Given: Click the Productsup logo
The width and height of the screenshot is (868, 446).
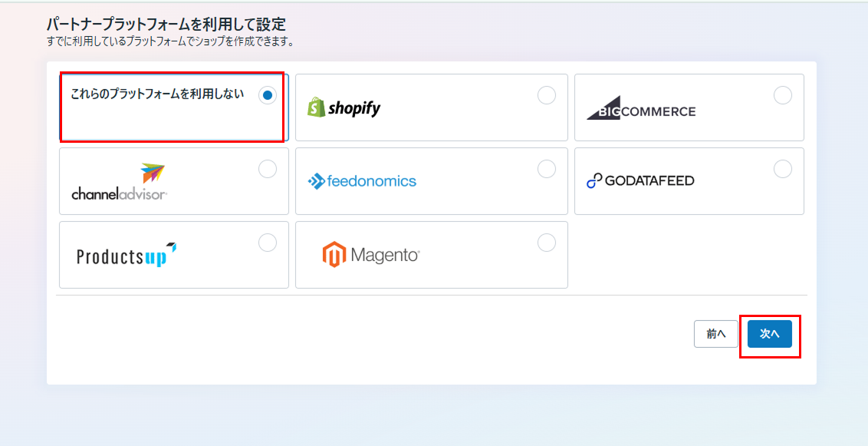Looking at the screenshot, I should pyautogui.click(x=127, y=255).
